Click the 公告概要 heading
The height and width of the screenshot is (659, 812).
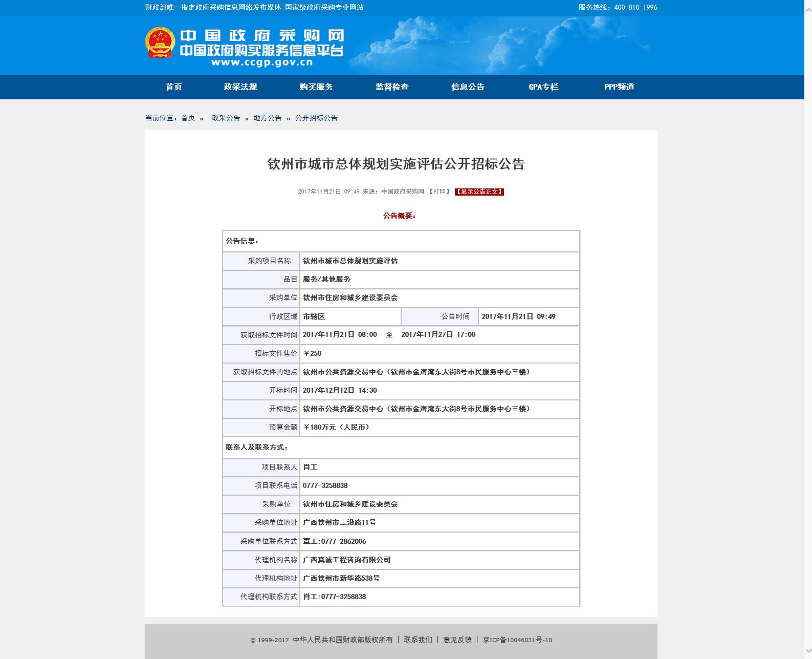(400, 216)
